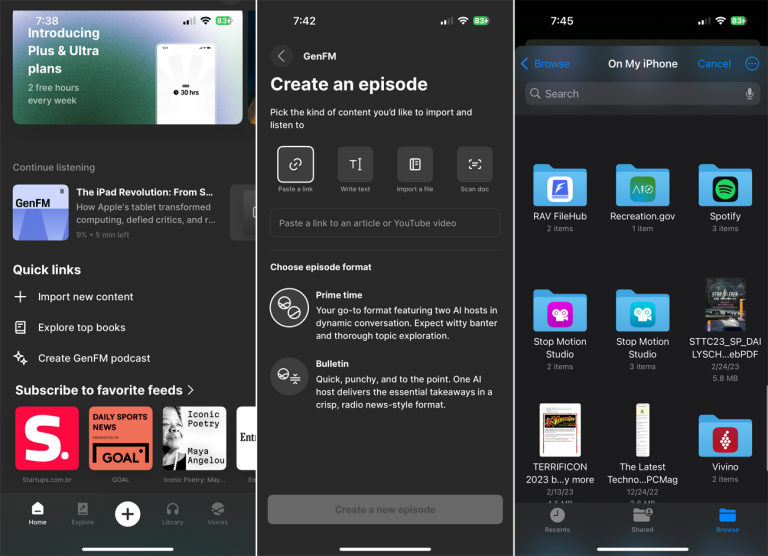Image resolution: width=768 pixels, height=556 pixels.
Task: Click Create GenFM podcast quick link
Action: 93,358
